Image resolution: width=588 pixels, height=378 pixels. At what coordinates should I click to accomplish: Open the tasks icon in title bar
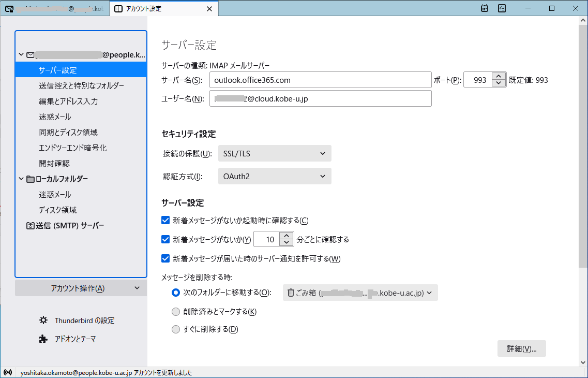pos(502,8)
